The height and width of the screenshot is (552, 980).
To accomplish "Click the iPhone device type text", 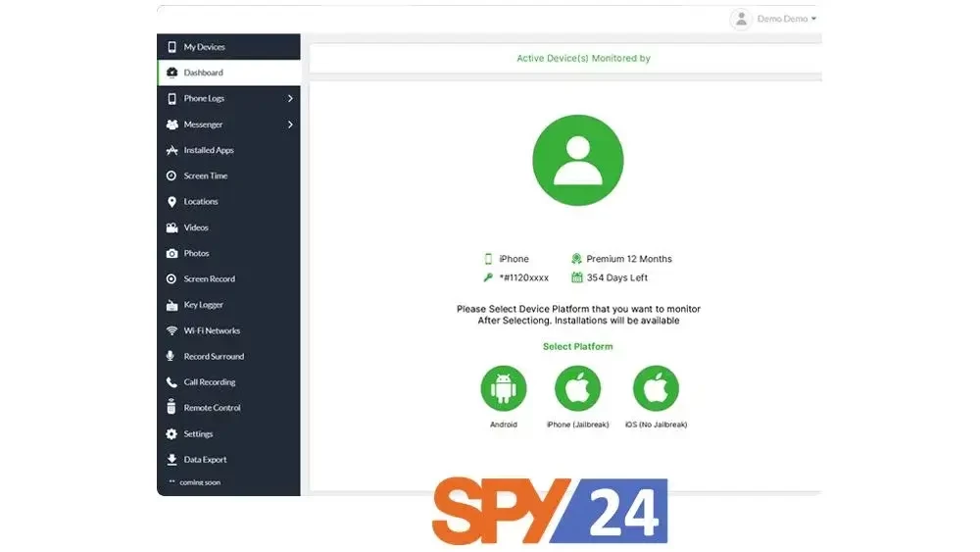I will point(514,259).
